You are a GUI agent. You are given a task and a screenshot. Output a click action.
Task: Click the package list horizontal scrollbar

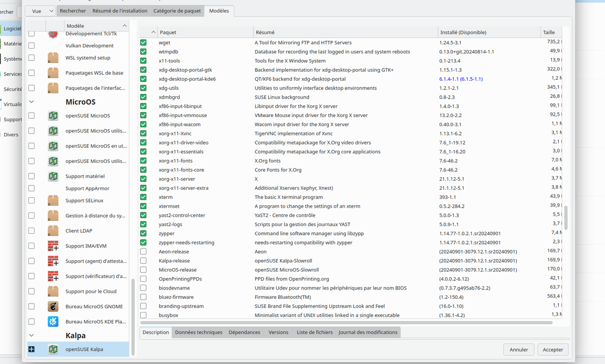pos(347,322)
